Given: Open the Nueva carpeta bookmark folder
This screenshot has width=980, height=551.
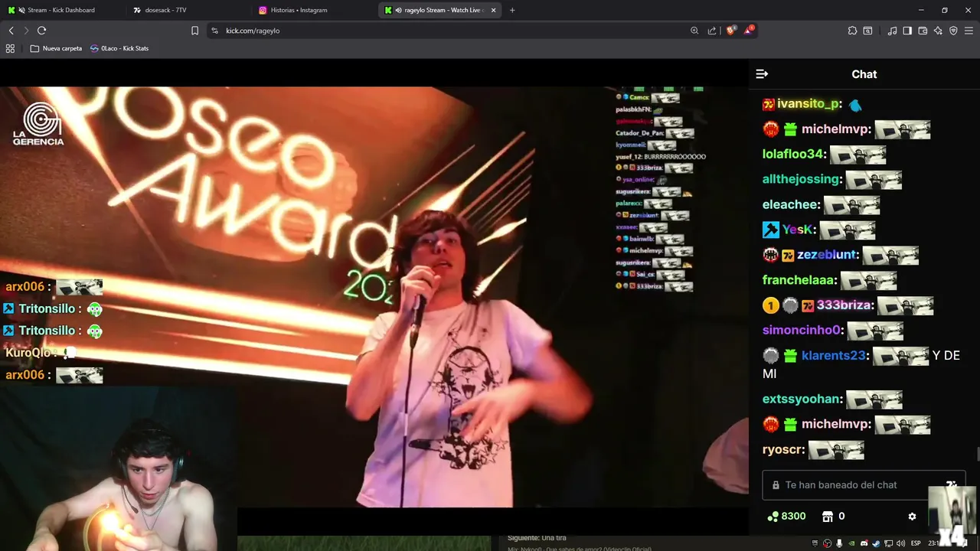Looking at the screenshot, I should click(56, 48).
